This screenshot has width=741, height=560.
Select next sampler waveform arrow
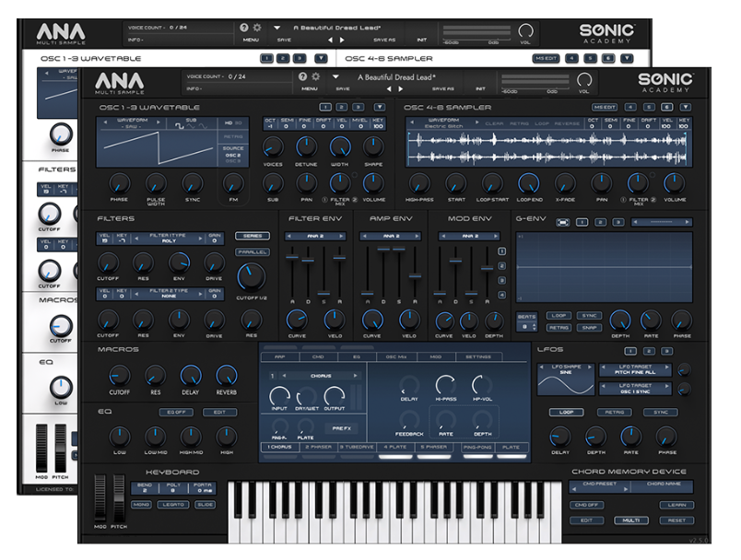(x=476, y=122)
